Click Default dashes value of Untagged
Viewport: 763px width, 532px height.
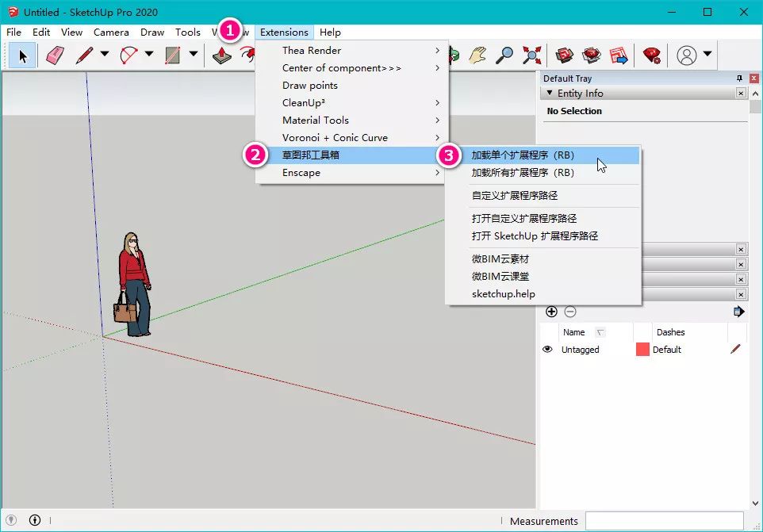667,349
